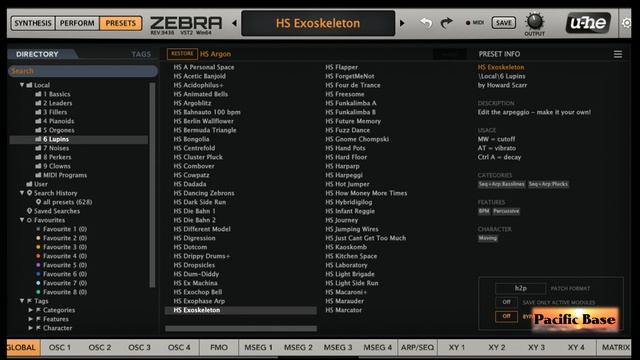
Task: Load the HS Four de Trance preset
Action: coord(353,85)
